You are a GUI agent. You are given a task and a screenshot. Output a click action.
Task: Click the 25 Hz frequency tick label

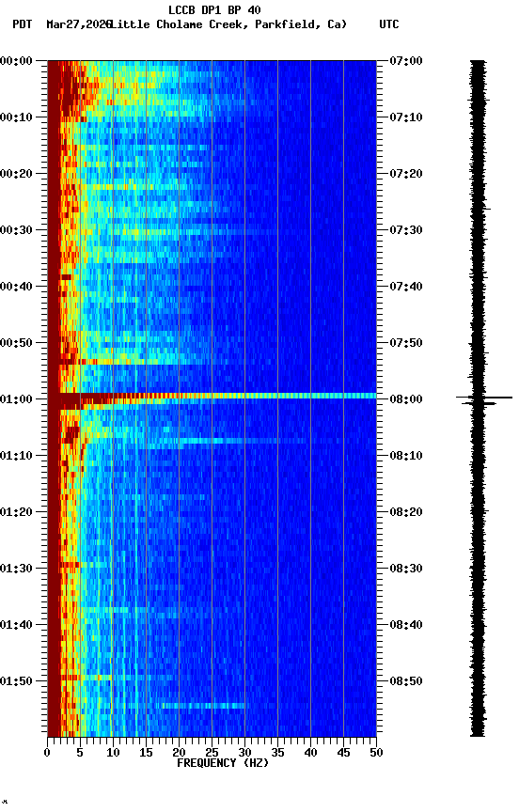tap(212, 753)
